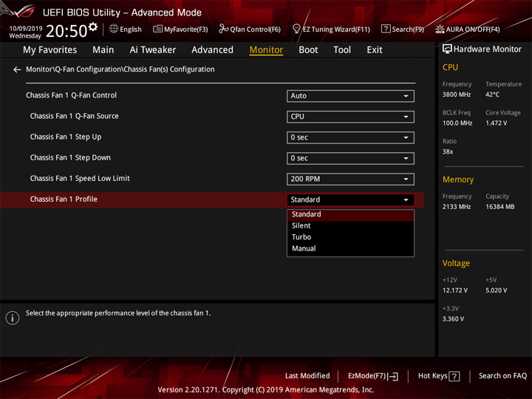This screenshot has width=532, height=399.
Task: Open Search on FAQ link
Action: [502, 376]
